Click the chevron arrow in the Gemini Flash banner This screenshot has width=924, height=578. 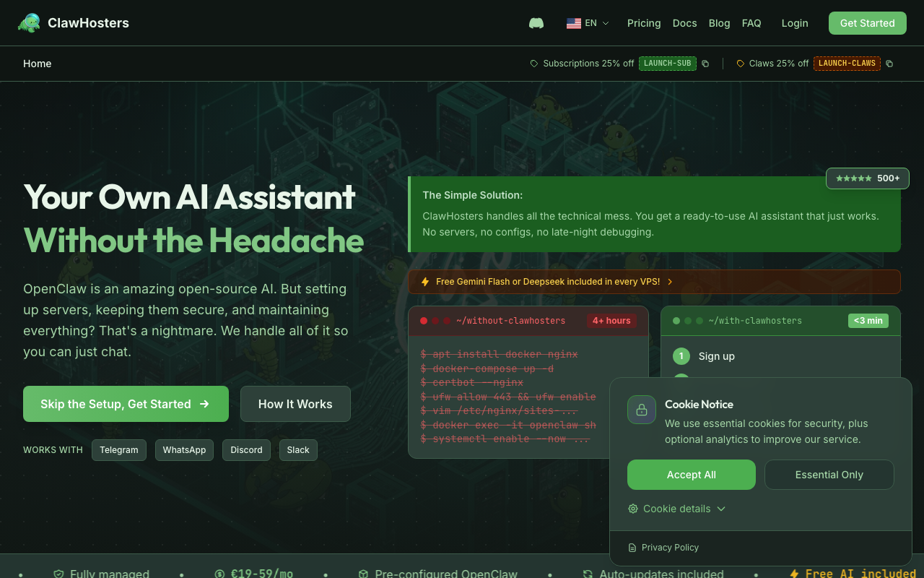[671, 282]
